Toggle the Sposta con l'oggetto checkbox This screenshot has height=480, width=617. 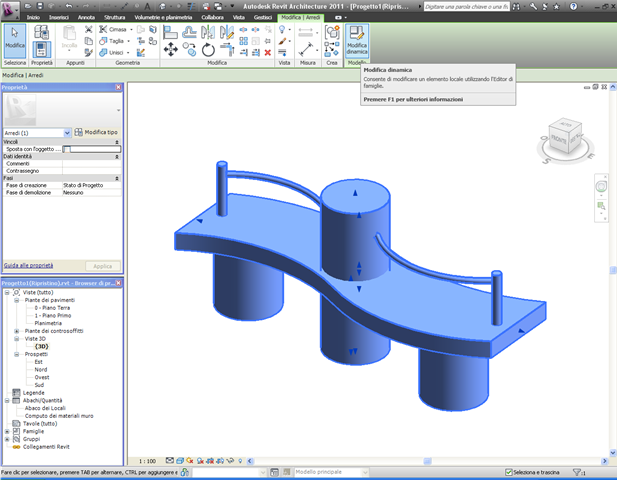pyautogui.click(x=67, y=149)
